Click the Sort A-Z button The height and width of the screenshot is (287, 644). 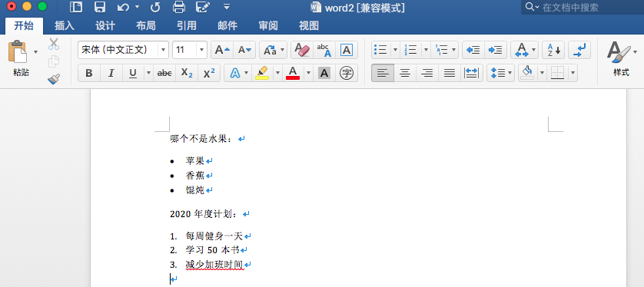[553, 50]
